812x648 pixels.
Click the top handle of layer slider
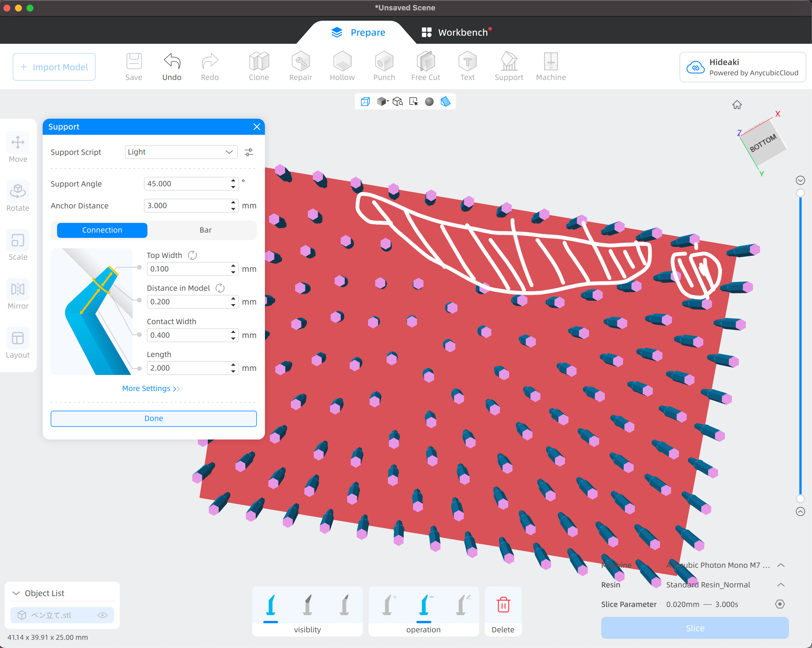(x=800, y=193)
